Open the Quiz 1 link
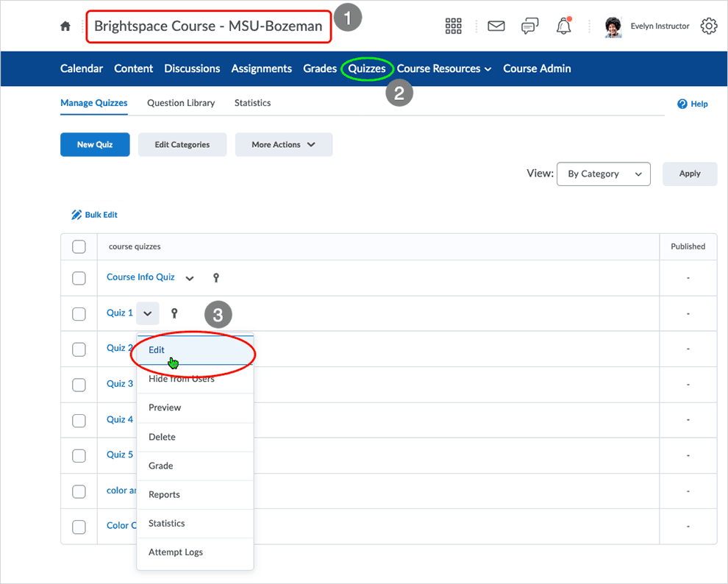This screenshot has height=584, width=728. click(120, 313)
